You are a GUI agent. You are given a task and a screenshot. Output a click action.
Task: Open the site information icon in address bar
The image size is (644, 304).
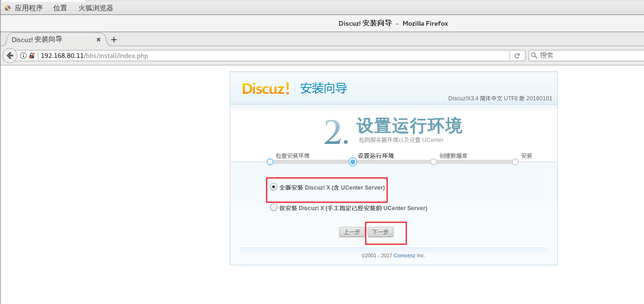click(23, 56)
